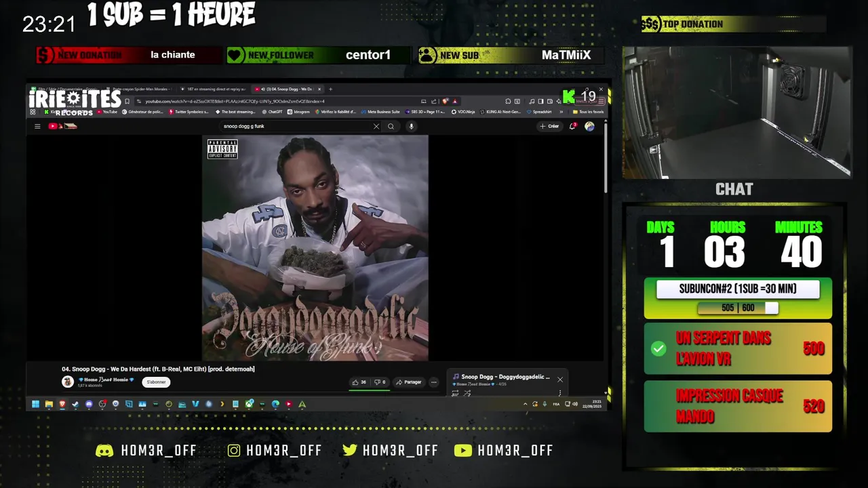Screen dimensions: 868x488
Task: Dislike the video with thumbs-down
Action: [x=380, y=382]
